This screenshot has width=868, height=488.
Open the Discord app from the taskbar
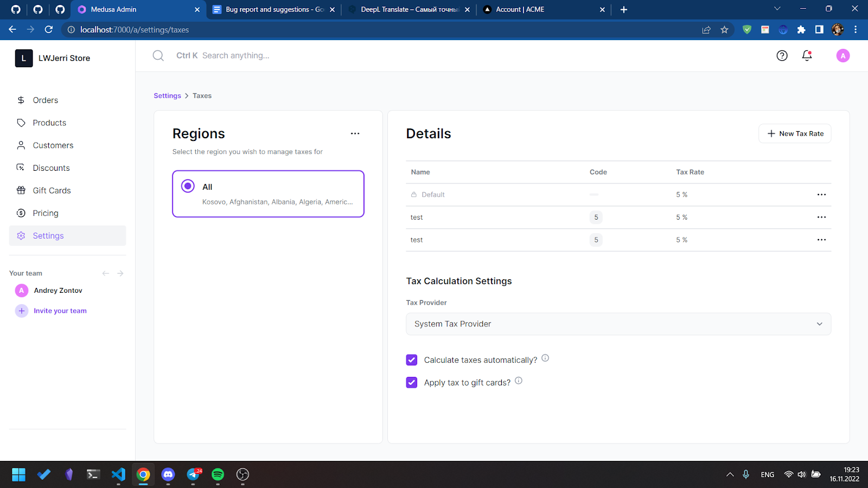tap(168, 474)
